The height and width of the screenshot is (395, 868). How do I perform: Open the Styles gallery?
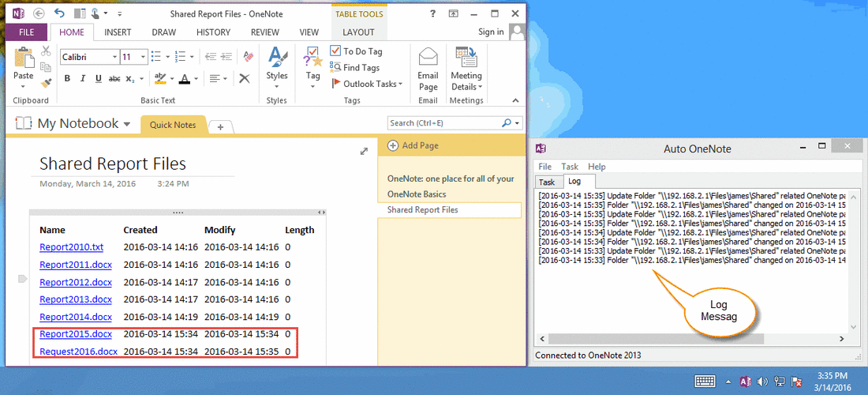tap(277, 69)
